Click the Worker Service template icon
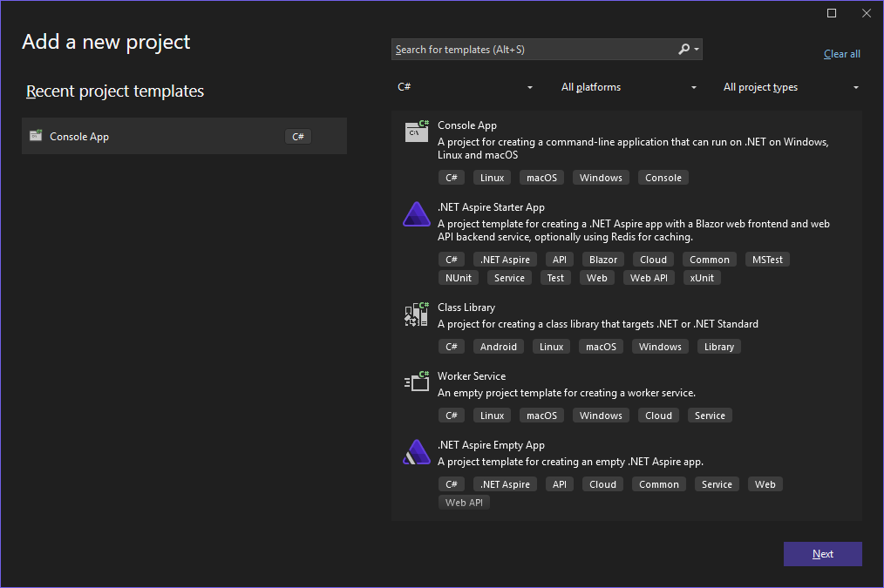Screen dimensions: 884x588 [417, 382]
